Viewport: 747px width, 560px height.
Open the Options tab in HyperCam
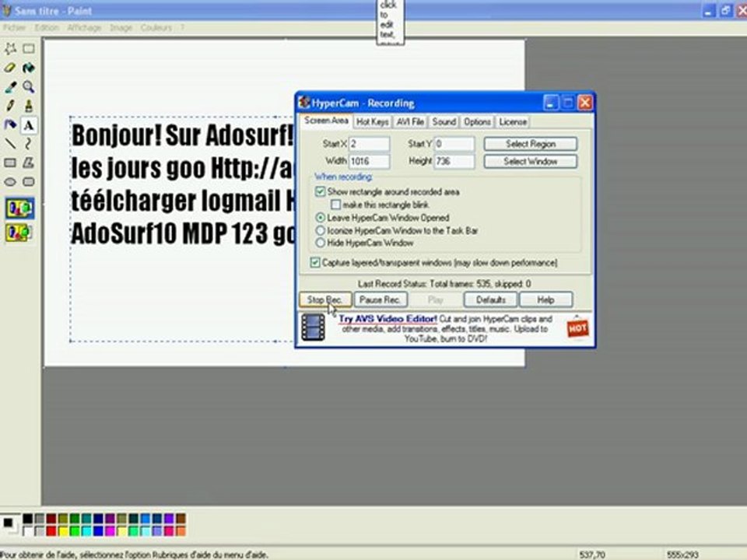(477, 122)
